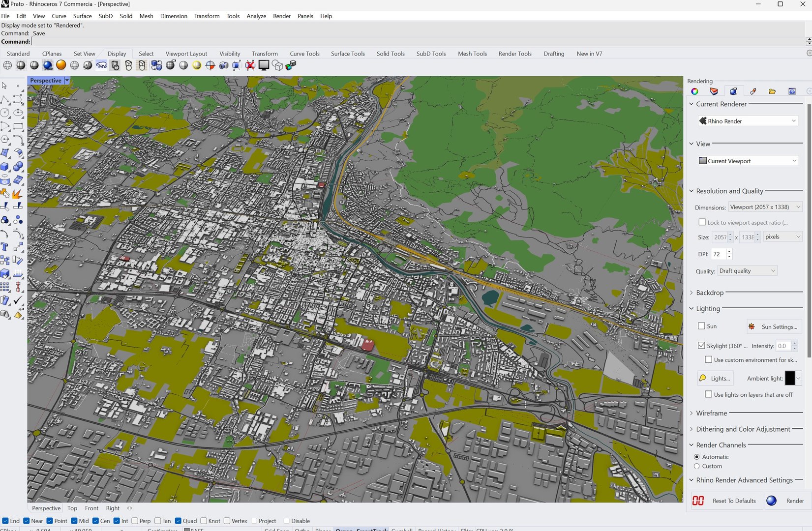Select the blue Box solid tool

5,167
